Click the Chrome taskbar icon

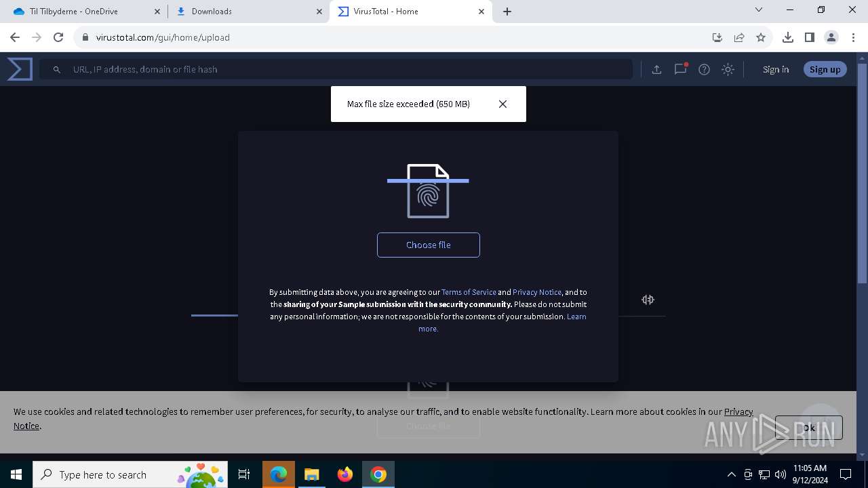(378, 474)
